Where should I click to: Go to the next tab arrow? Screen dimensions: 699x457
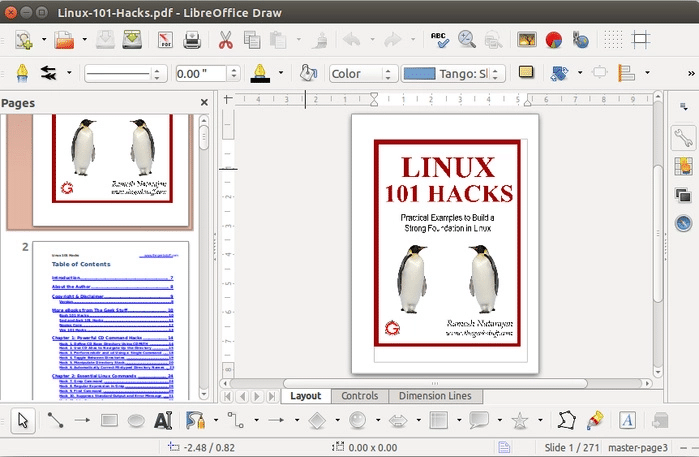[x=257, y=396]
